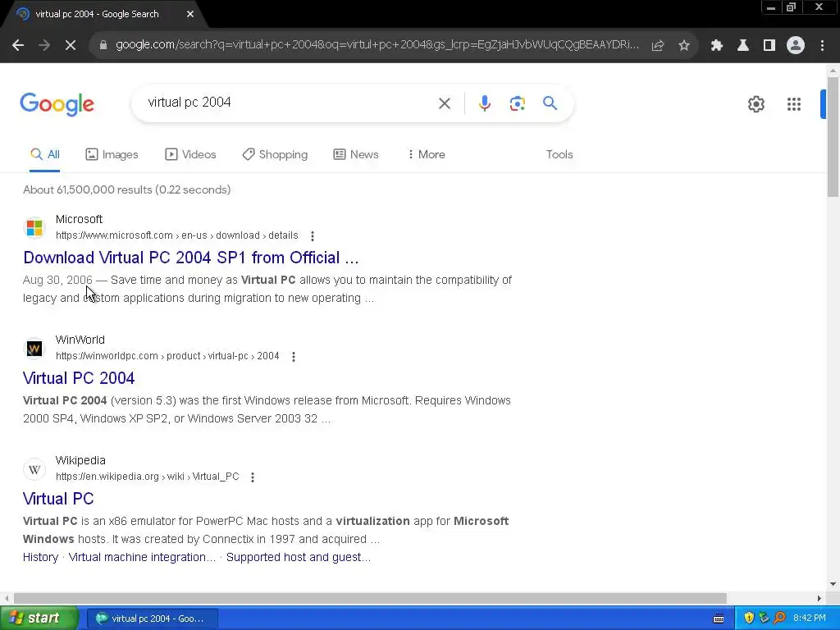
Task: Click the horizontal scrollbar thumb
Action: point(370,598)
